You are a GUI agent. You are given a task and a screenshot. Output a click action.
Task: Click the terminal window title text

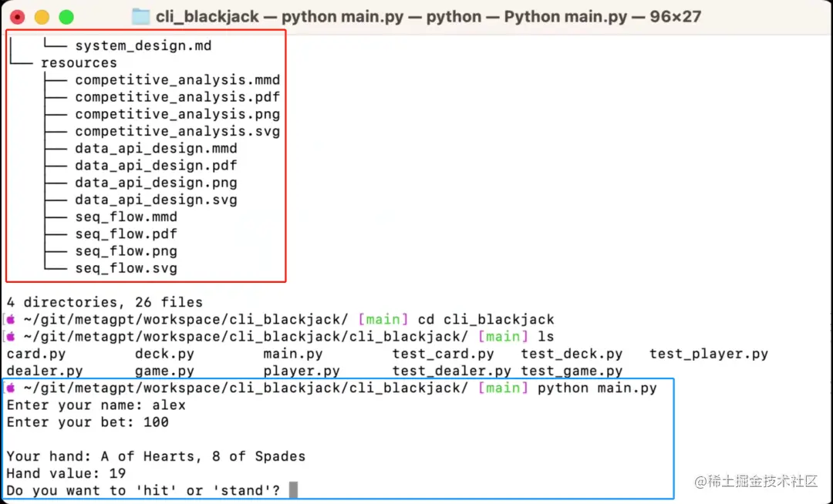(428, 16)
